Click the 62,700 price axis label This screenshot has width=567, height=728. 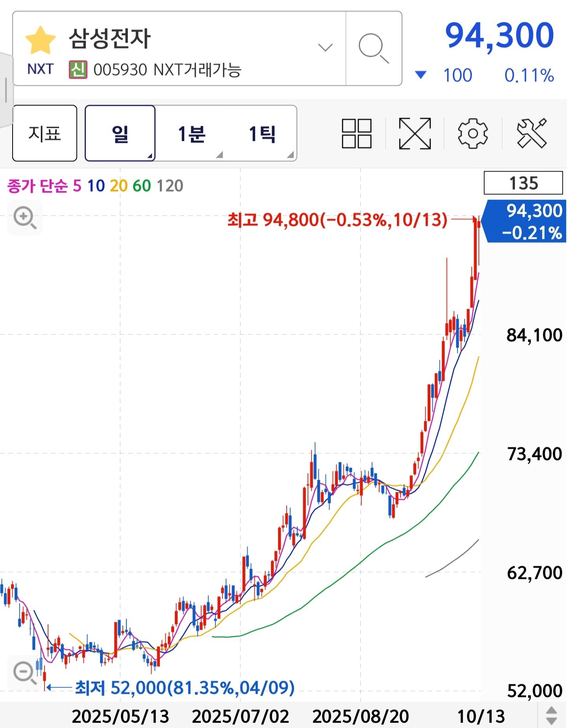coord(534,573)
